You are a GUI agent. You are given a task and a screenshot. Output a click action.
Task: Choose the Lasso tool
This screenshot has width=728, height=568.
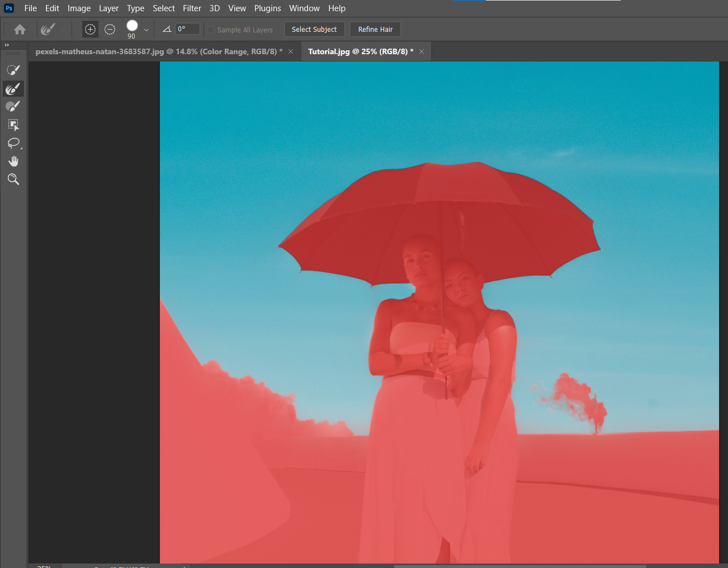[x=12, y=143]
